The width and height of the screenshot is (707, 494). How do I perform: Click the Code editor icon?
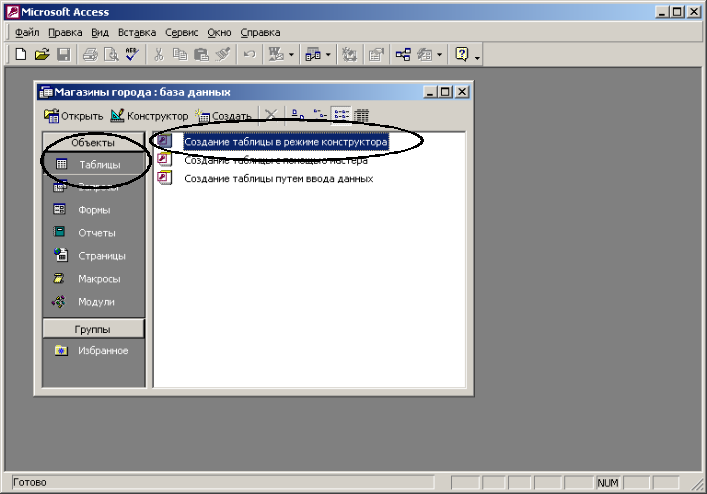[x=349, y=55]
